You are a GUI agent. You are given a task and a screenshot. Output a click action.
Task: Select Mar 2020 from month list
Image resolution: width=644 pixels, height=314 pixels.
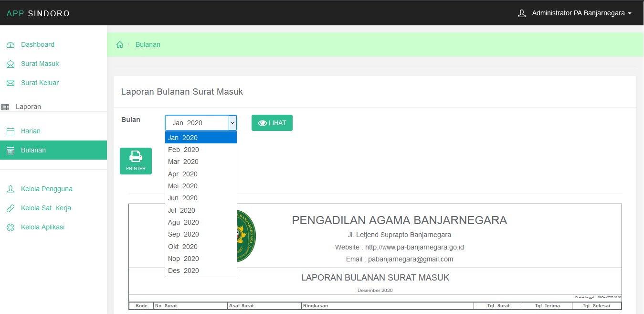183,162
